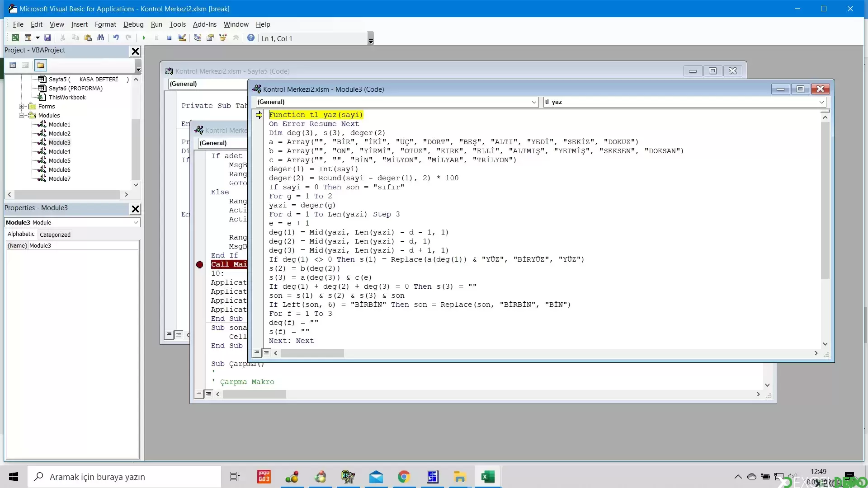Open the Insert object dropdown arrow in toolbar

click(38, 38)
